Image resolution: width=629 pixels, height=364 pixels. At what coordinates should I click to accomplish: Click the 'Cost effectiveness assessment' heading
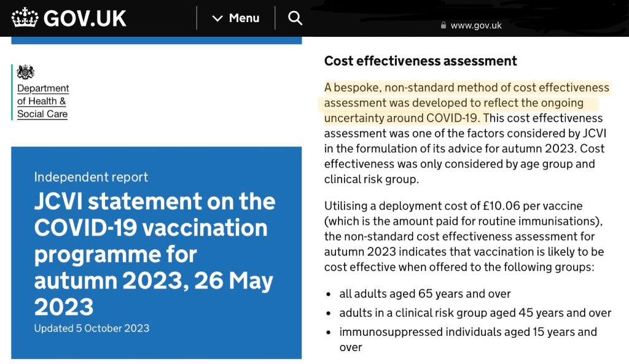pyautogui.click(x=420, y=61)
